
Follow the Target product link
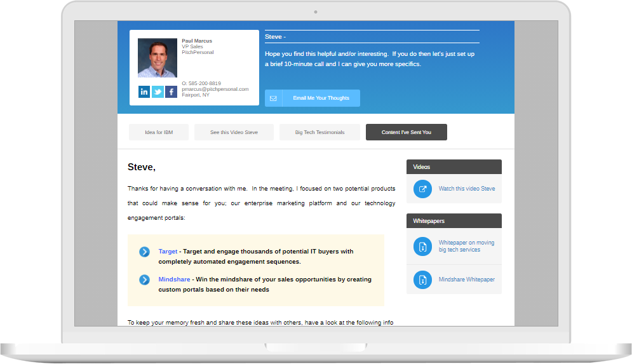coord(168,252)
